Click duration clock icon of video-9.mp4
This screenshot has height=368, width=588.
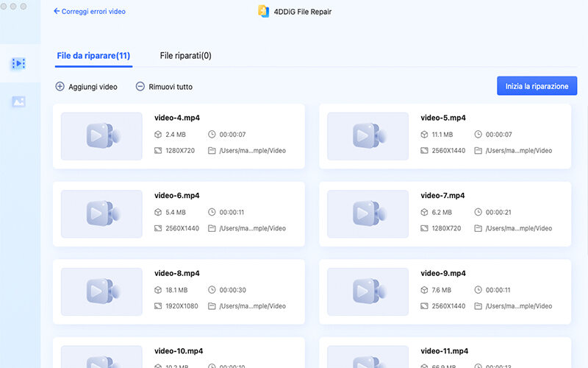point(478,289)
